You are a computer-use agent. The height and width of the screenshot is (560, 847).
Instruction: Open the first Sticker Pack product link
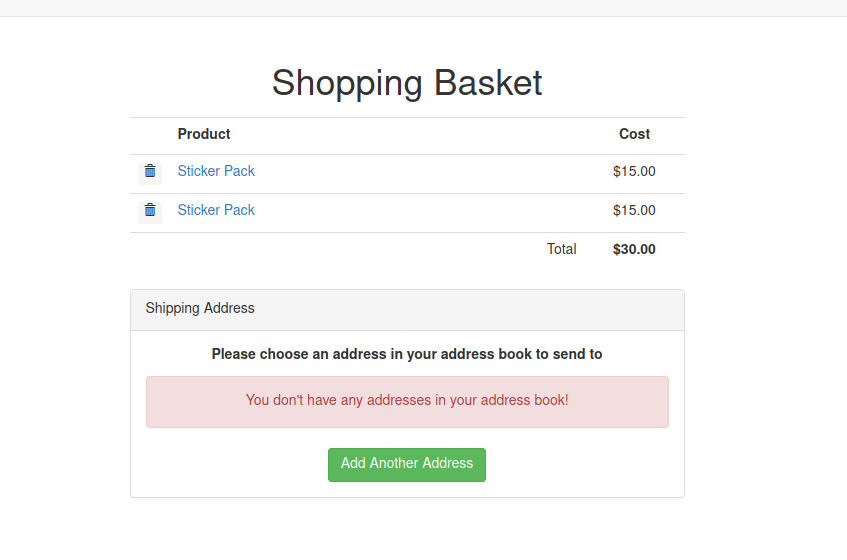pos(216,171)
